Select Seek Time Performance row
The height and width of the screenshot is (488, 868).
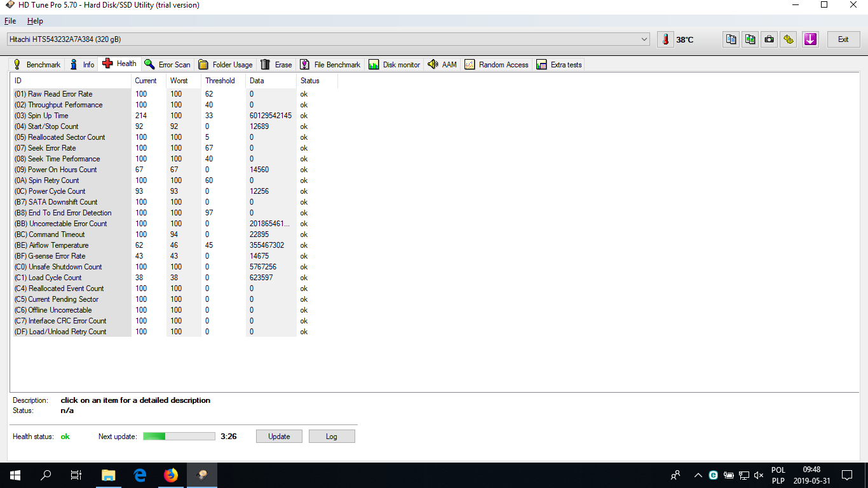point(175,159)
